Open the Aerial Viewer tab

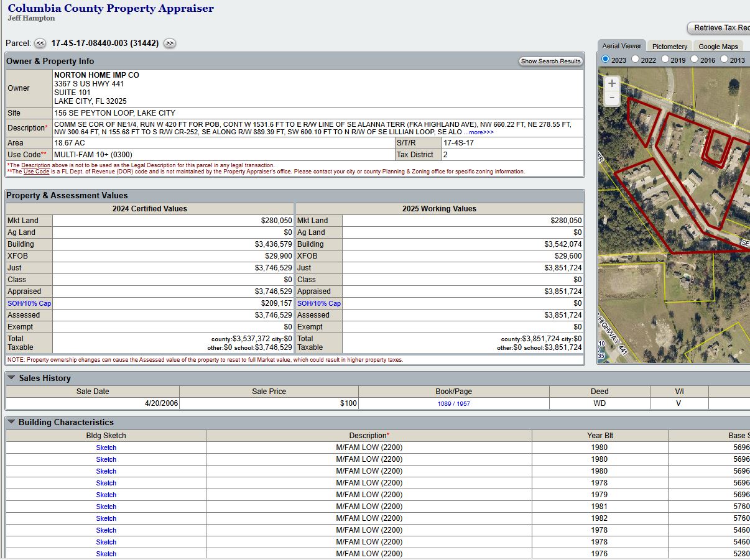click(621, 46)
